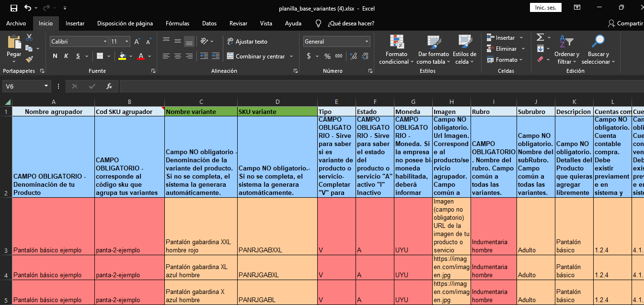
Task: Align text right
Action: pyautogui.click(x=189, y=56)
